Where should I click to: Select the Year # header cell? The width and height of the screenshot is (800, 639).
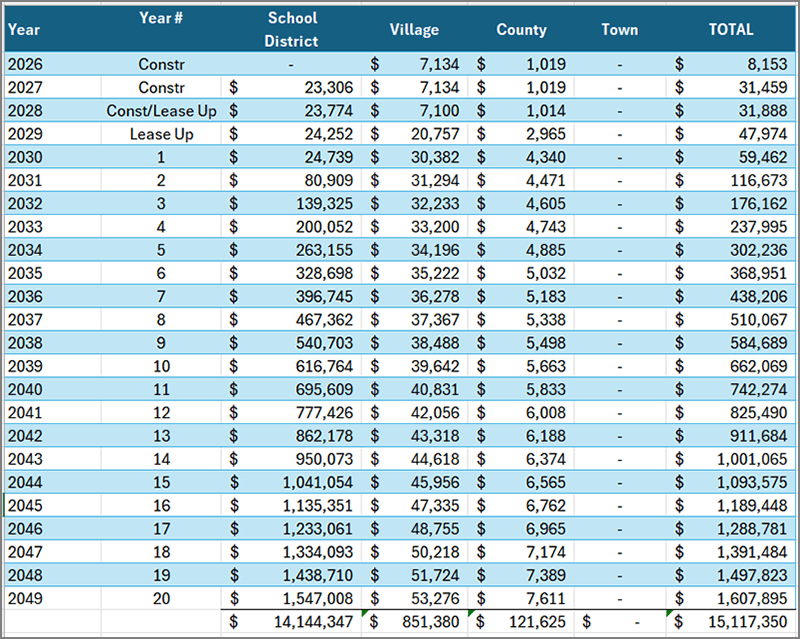162,19
